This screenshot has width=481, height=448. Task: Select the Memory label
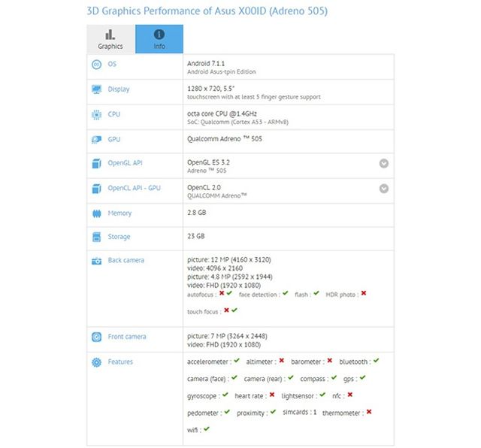coord(119,213)
